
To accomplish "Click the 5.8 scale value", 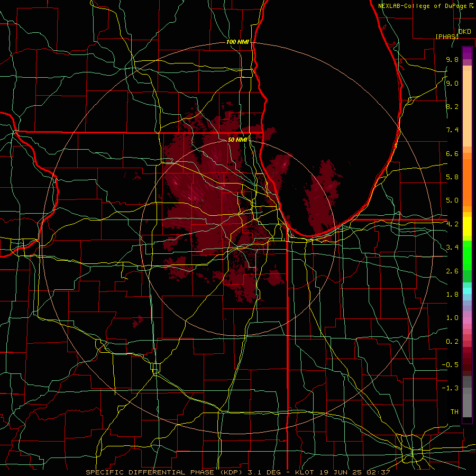I will pos(452,177).
